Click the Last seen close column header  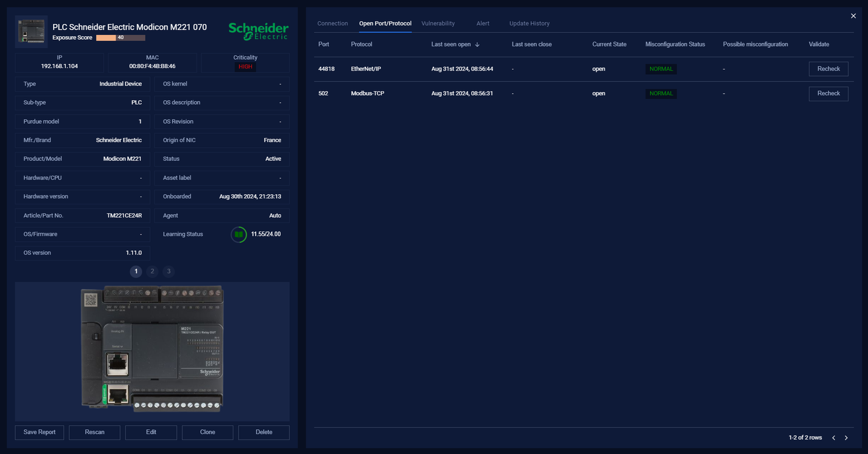pos(532,45)
